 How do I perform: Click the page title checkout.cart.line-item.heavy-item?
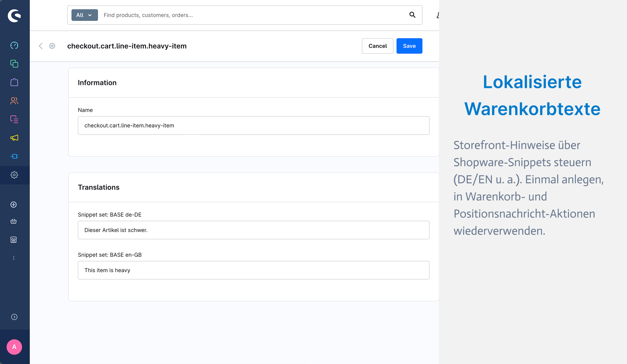[x=127, y=46]
